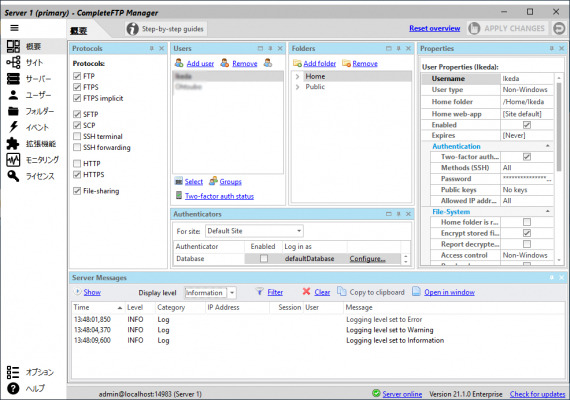
Task: Expand the Public folder tree node
Action: (297, 87)
